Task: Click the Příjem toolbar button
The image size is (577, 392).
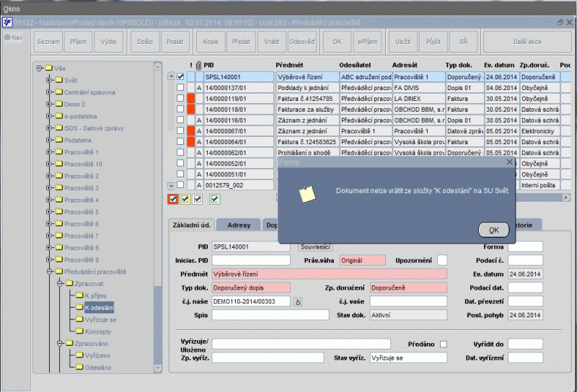Action: point(79,42)
